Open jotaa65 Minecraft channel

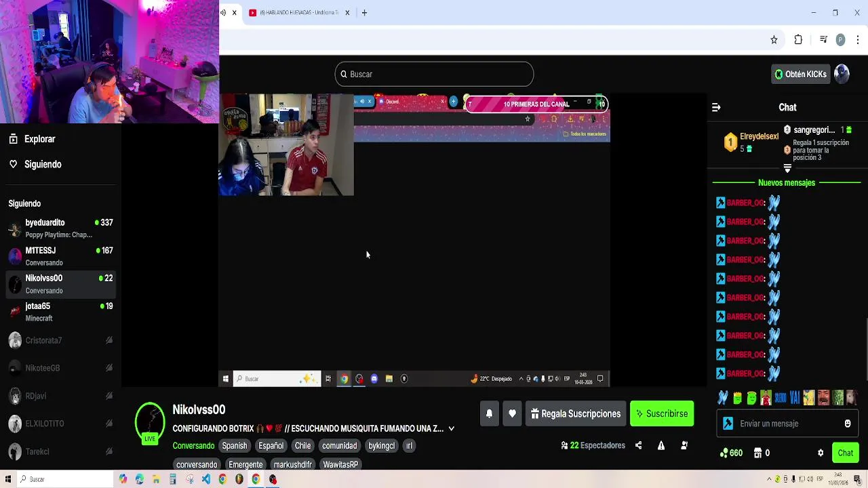tap(60, 312)
